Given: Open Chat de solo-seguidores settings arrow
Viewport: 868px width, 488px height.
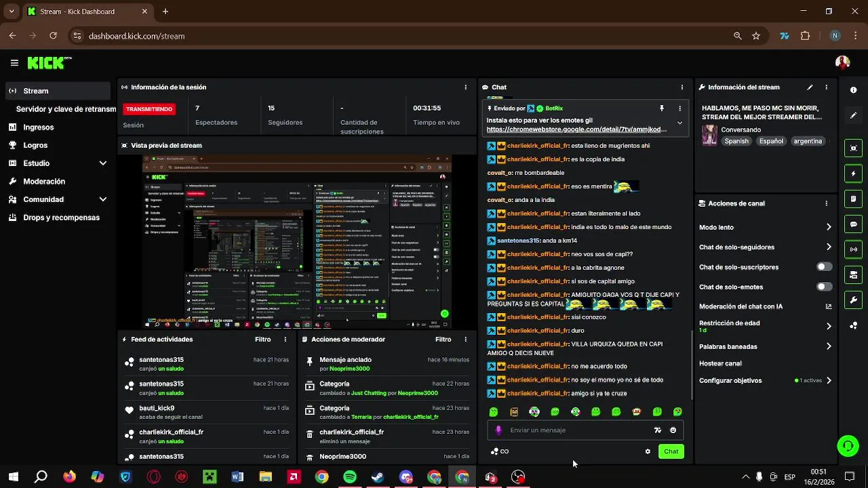Looking at the screenshot, I should pos(829,247).
